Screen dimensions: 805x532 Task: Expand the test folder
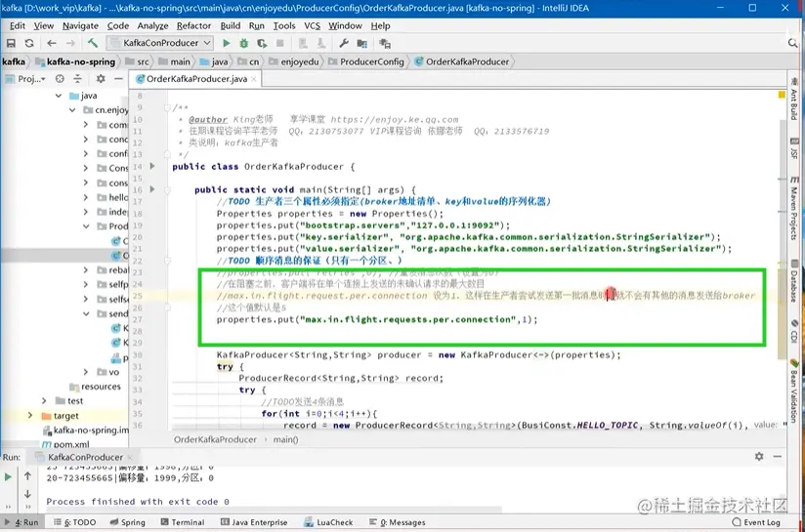click(44, 400)
